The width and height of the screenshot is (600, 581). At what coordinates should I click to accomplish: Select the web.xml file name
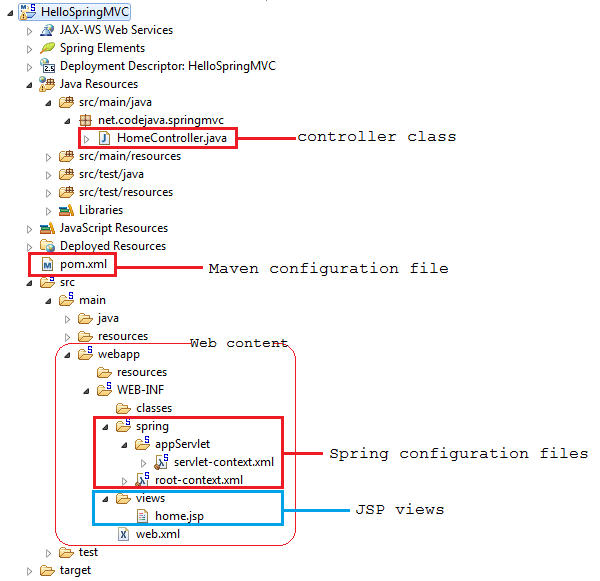tap(158, 534)
